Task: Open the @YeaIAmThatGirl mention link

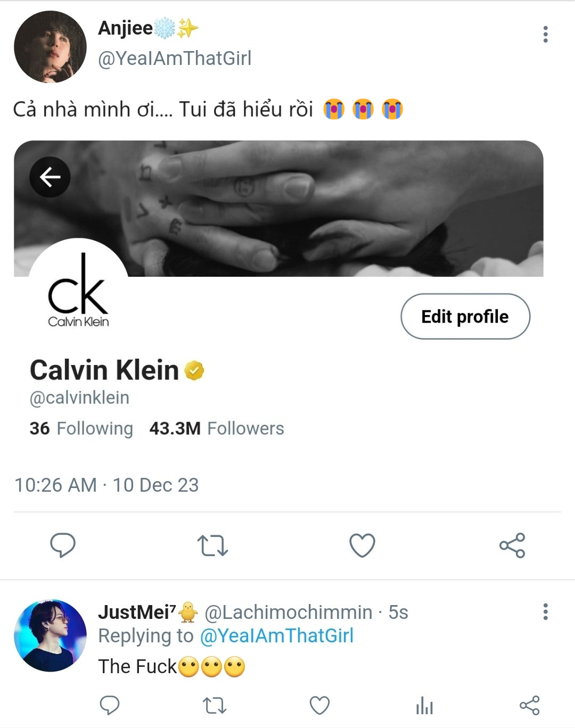Action: (277, 636)
